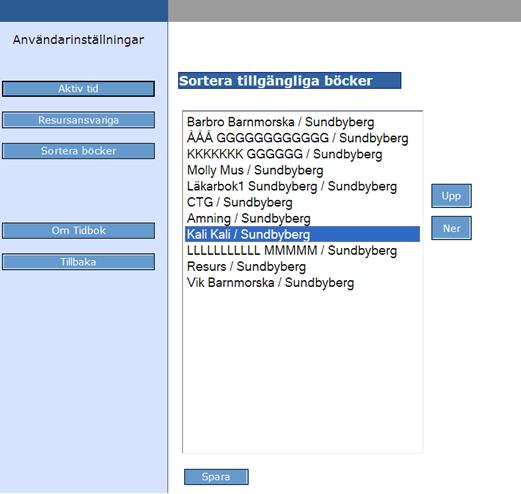The image size is (521, 494).
Task: Select Resurs / Sundbyberg in the list
Action: pyautogui.click(x=302, y=266)
